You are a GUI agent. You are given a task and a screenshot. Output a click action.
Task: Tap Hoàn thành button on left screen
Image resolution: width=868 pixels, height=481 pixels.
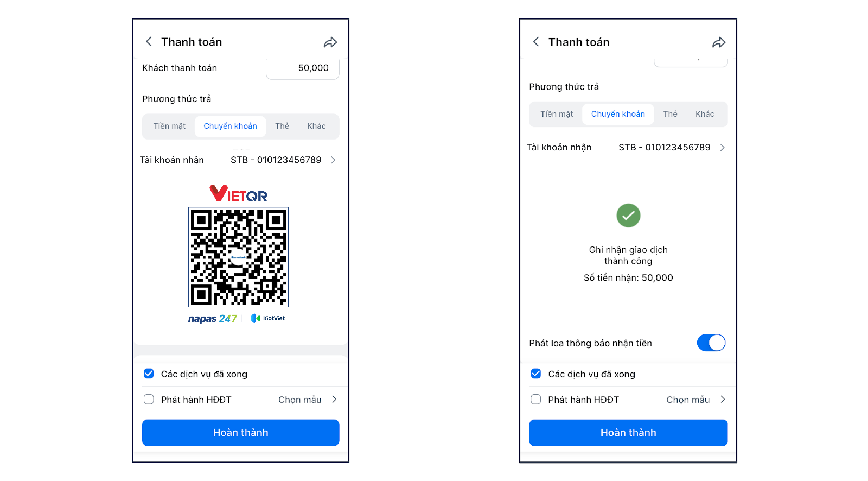pos(241,433)
